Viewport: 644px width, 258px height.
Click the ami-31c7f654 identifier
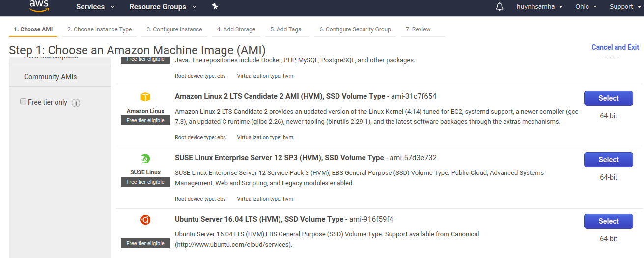click(x=414, y=96)
